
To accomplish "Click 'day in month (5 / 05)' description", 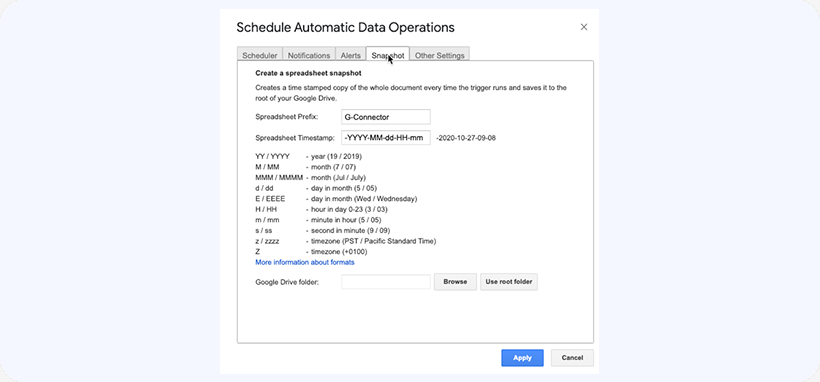I will tap(344, 188).
